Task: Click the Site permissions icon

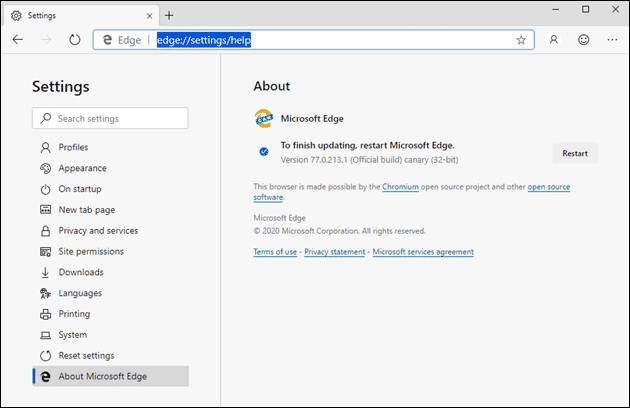Action: pyautogui.click(x=45, y=252)
